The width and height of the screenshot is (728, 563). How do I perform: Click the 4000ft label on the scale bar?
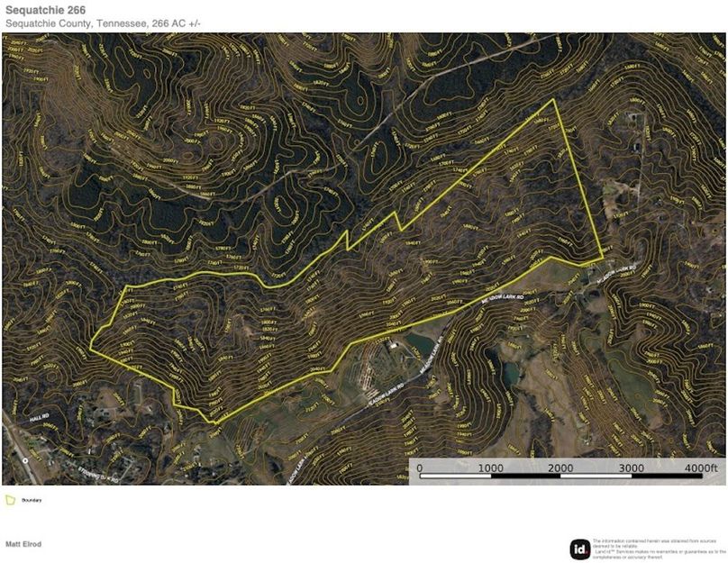tap(699, 468)
